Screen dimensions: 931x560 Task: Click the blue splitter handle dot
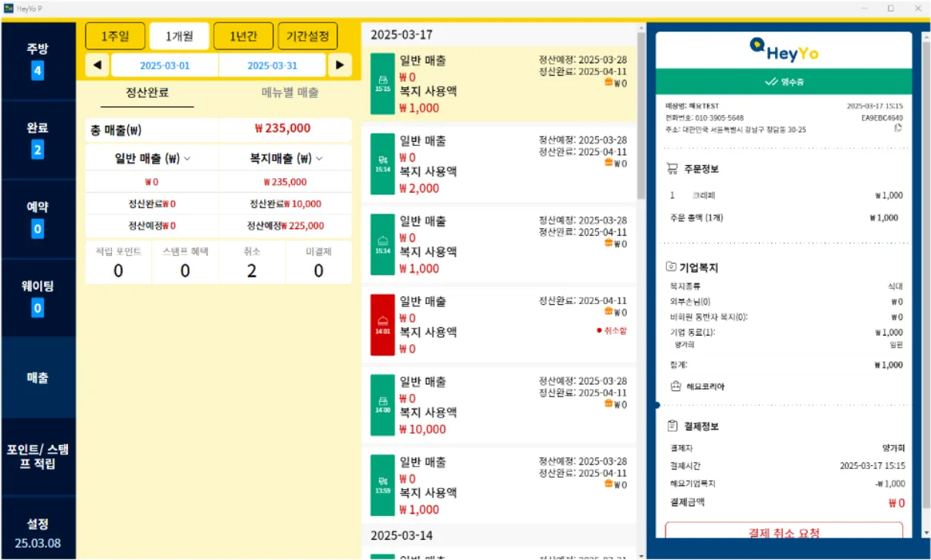(657, 403)
